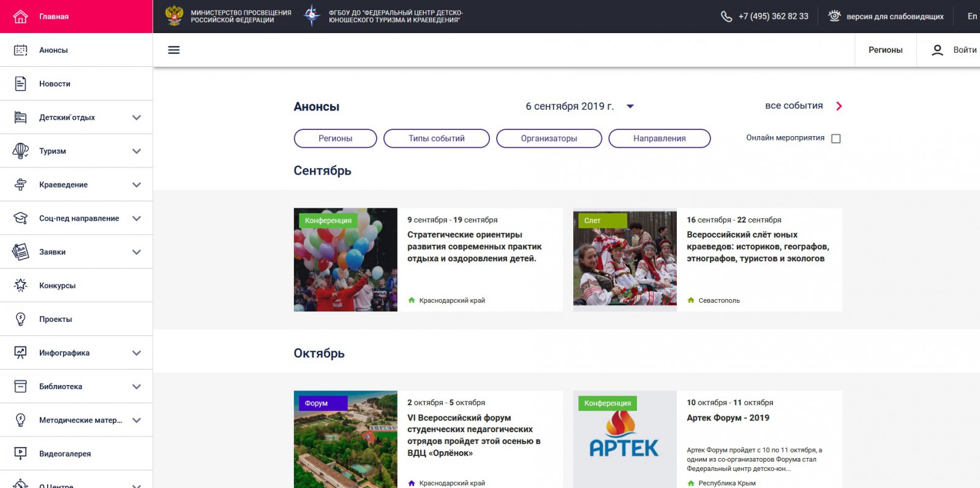Viewport: 980px width, 488px height.
Task: Click the video screen icon beside Видеогалерея
Action: coord(20,454)
